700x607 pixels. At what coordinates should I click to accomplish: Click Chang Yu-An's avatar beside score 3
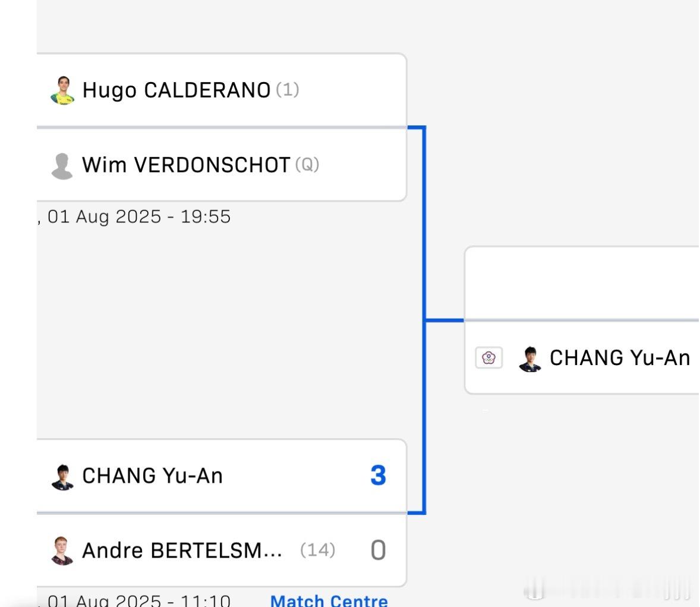point(62,477)
